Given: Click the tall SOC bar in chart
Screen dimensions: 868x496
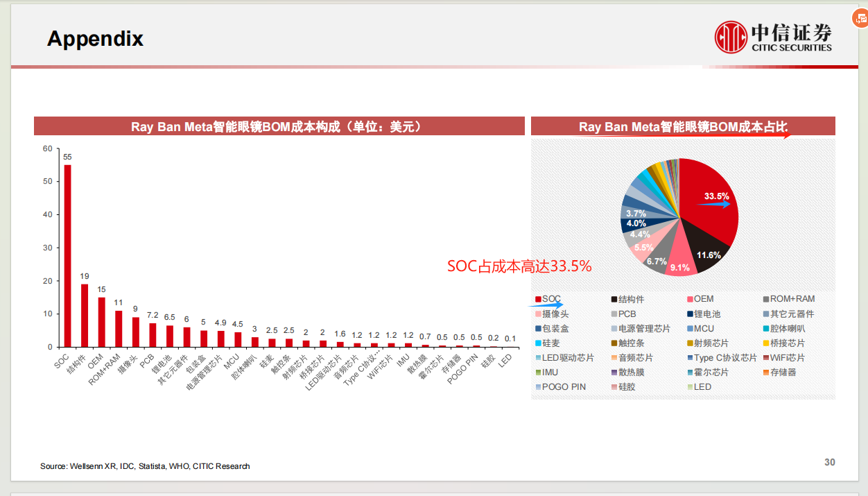Looking at the screenshot, I should [x=67, y=256].
